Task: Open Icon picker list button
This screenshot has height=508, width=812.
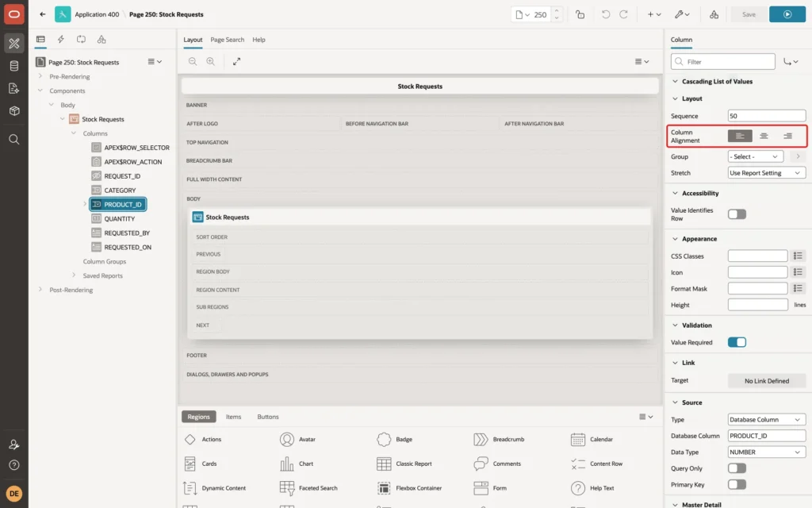Action: click(x=798, y=272)
